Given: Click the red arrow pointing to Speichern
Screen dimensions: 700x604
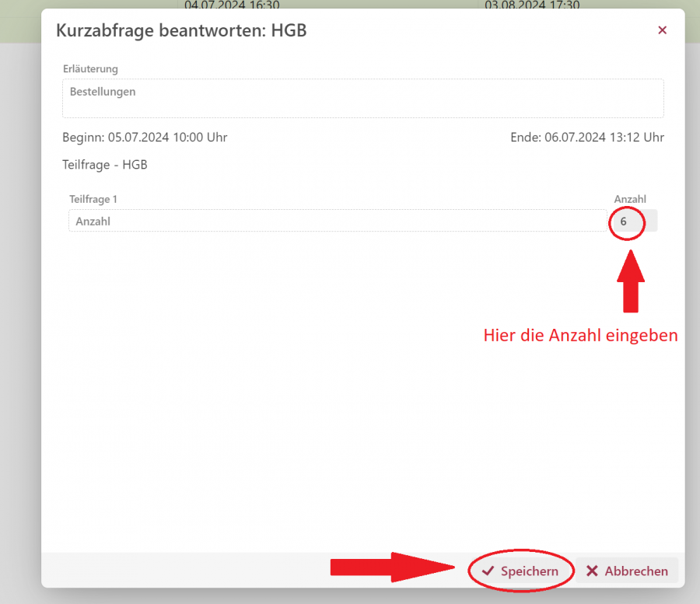Looking at the screenshot, I should [x=393, y=568].
